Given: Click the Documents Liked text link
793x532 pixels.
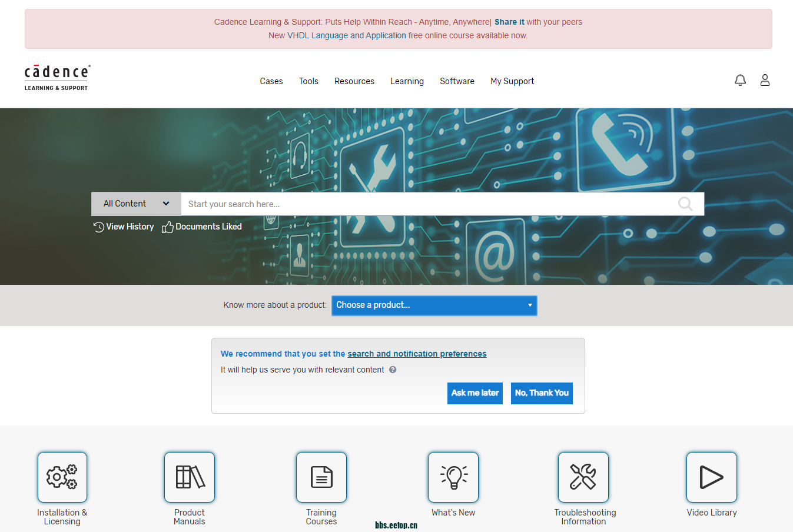Looking at the screenshot, I should 208,227.
